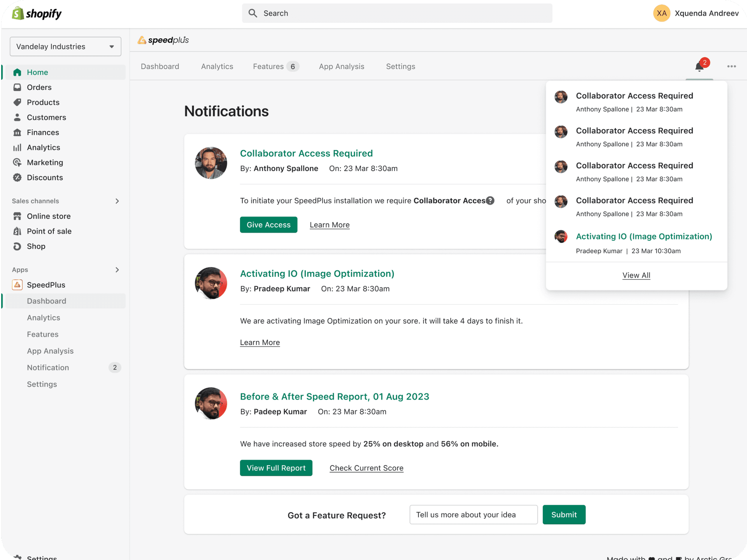Viewport: 747px width, 560px height.
Task: Click the Home house icon
Action: tap(17, 72)
